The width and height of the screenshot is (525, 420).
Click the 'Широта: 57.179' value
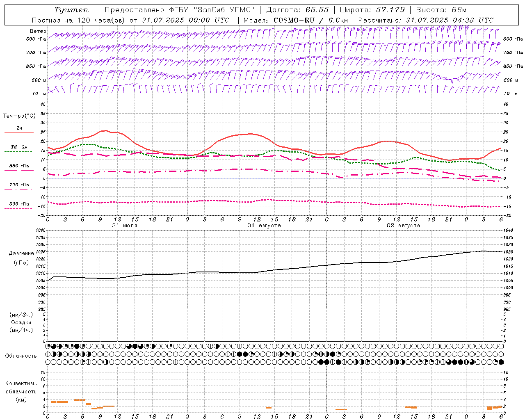point(372,10)
